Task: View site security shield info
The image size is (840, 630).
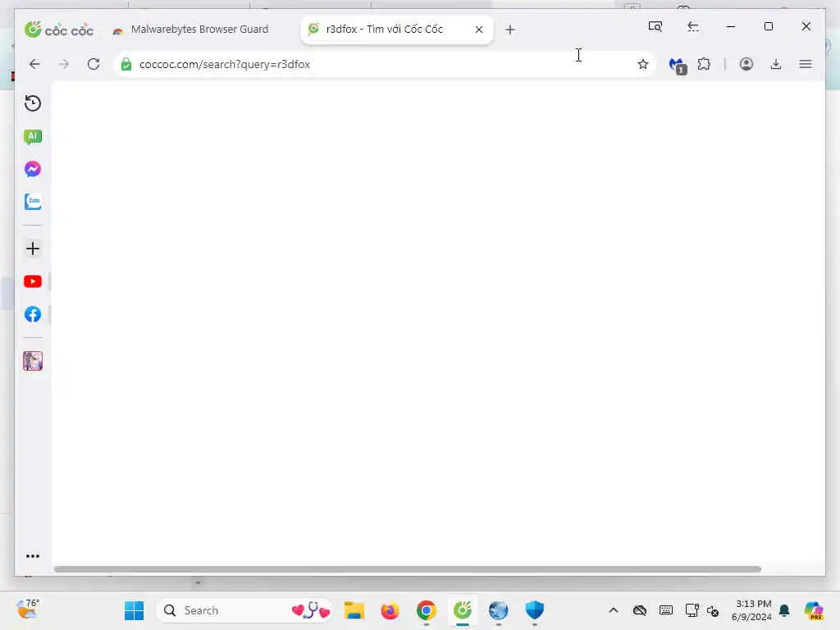Action: pyautogui.click(x=126, y=64)
